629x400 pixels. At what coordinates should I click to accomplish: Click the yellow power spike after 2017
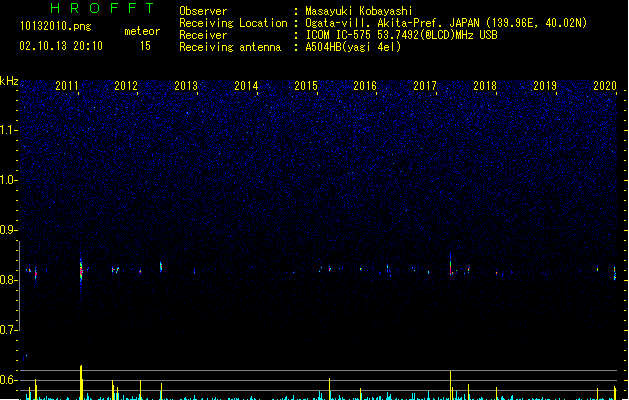tap(450, 385)
